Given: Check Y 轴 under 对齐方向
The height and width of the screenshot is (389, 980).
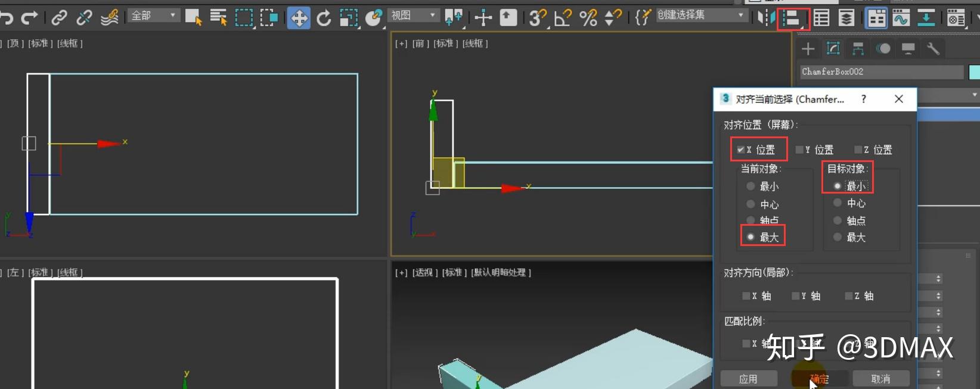Looking at the screenshot, I should pyautogui.click(x=796, y=295).
